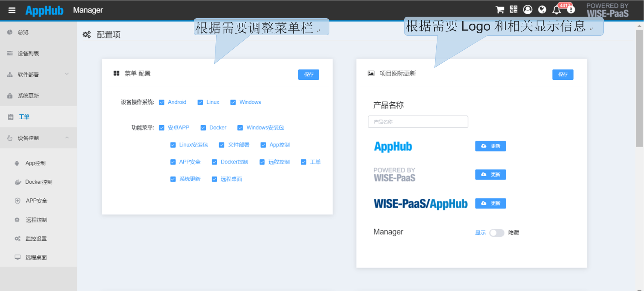The image size is (644, 291).
Task: Open the shopping cart icon
Action: pyautogui.click(x=500, y=10)
